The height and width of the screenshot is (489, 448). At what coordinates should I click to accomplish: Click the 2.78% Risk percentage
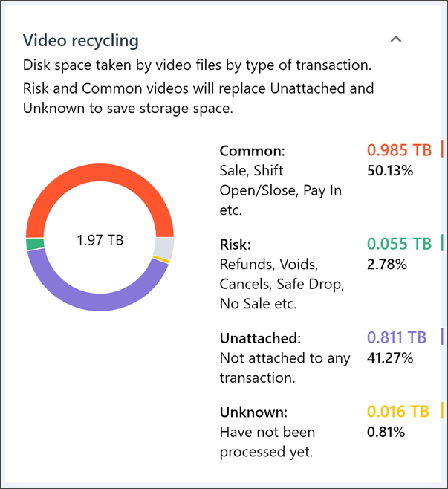(x=387, y=264)
